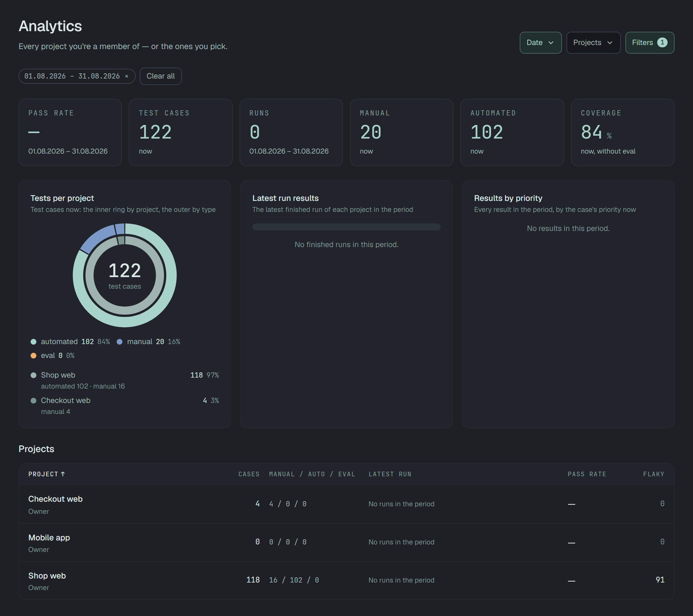Click the manual legend color dot

[119, 342]
